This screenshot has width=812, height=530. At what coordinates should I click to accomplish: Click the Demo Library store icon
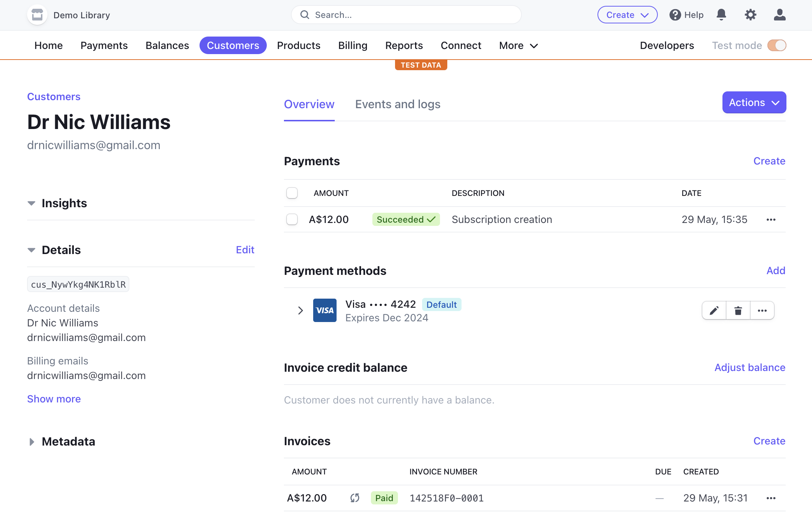tap(37, 15)
